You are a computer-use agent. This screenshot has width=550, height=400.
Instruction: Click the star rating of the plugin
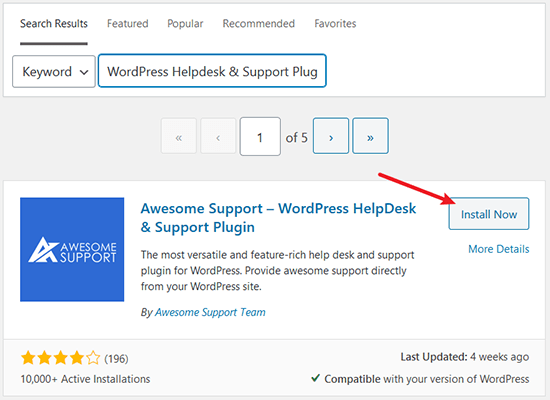[x=60, y=359]
